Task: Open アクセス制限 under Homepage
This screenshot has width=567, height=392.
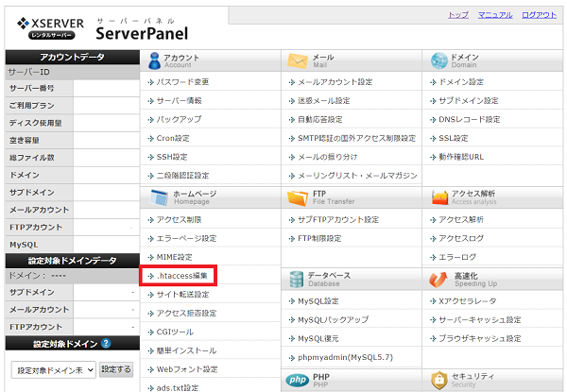Action: [179, 220]
